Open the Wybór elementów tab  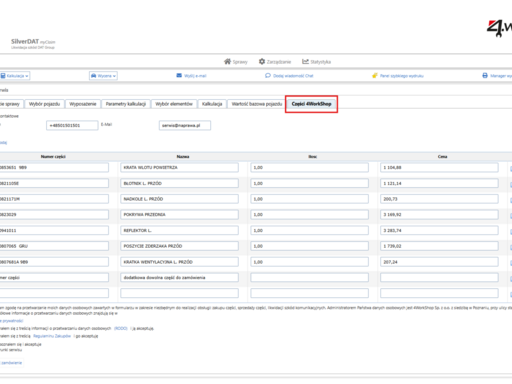(x=174, y=104)
